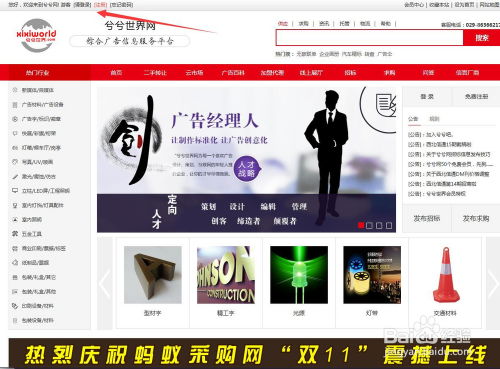Select the 资讯 tab above search box
Image resolution: width=500 pixels, height=369 pixels.
324,24
